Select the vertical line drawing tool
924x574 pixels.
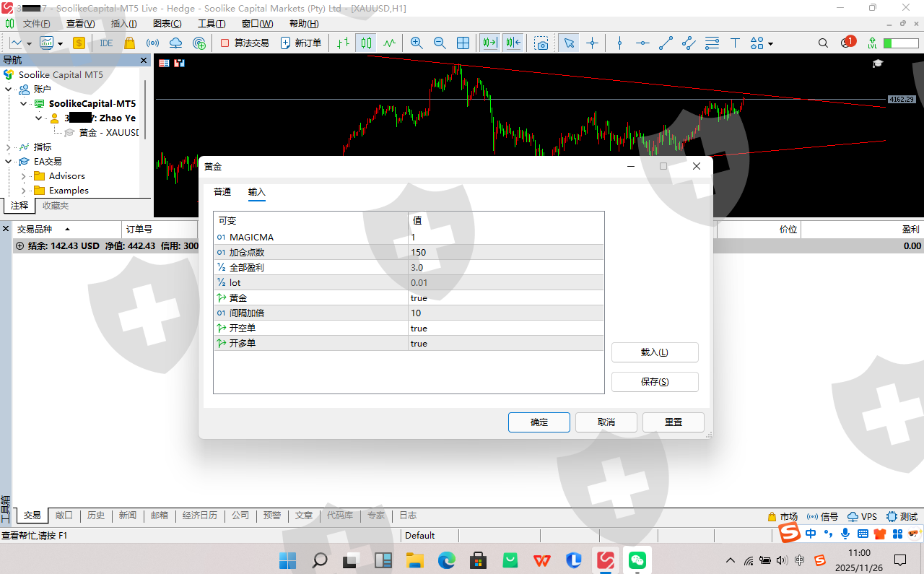click(619, 43)
